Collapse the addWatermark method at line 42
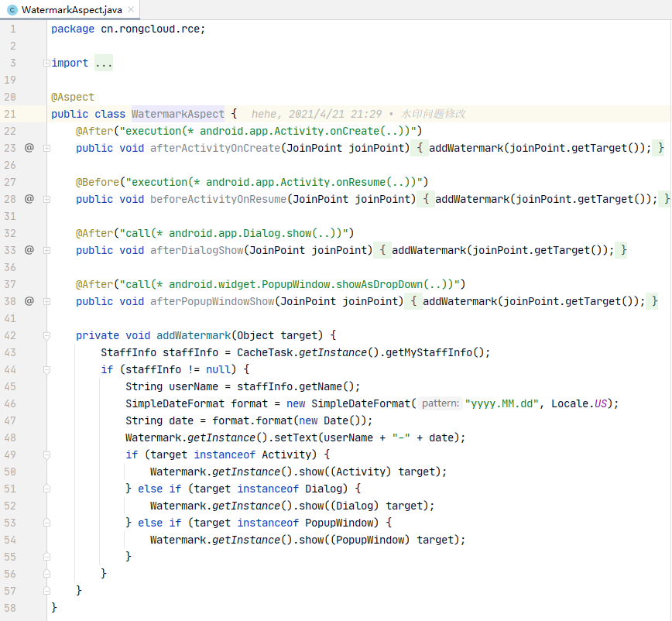 click(x=46, y=335)
